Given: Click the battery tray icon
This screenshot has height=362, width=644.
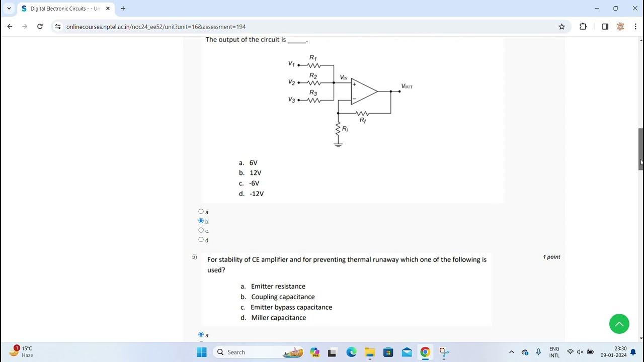Looking at the screenshot, I should [590, 352].
